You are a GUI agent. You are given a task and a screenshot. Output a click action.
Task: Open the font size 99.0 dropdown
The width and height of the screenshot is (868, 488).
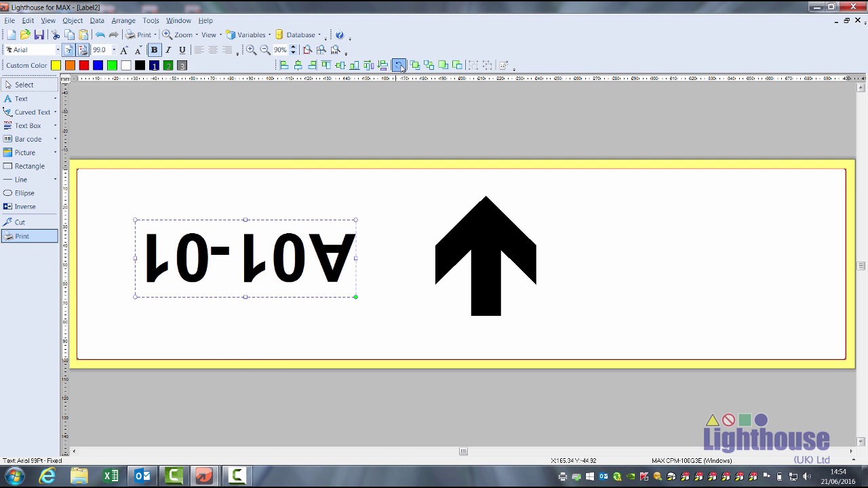click(x=113, y=50)
